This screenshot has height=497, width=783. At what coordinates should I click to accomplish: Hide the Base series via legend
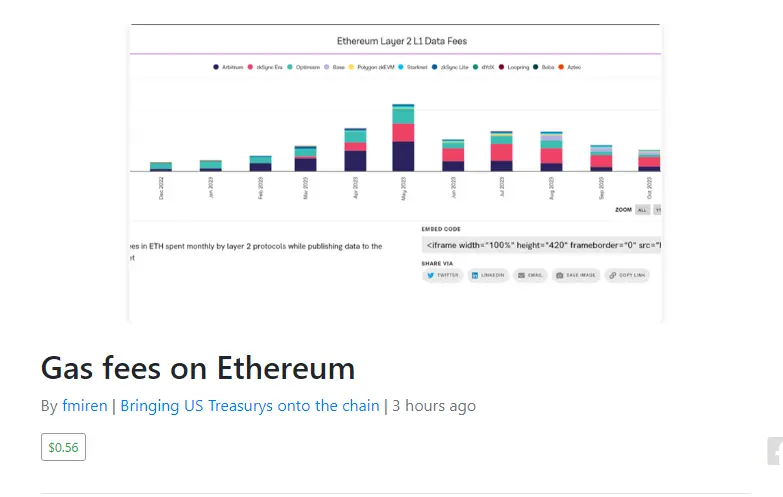[335, 67]
